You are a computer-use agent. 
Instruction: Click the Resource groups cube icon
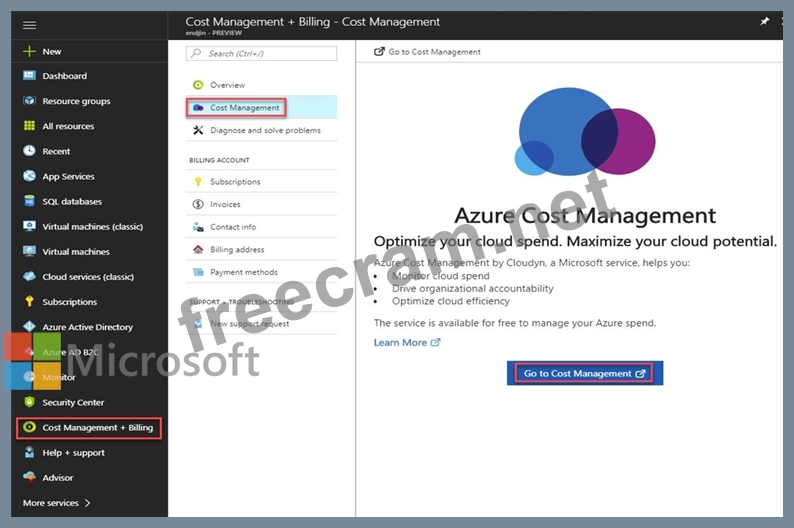(x=29, y=100)
